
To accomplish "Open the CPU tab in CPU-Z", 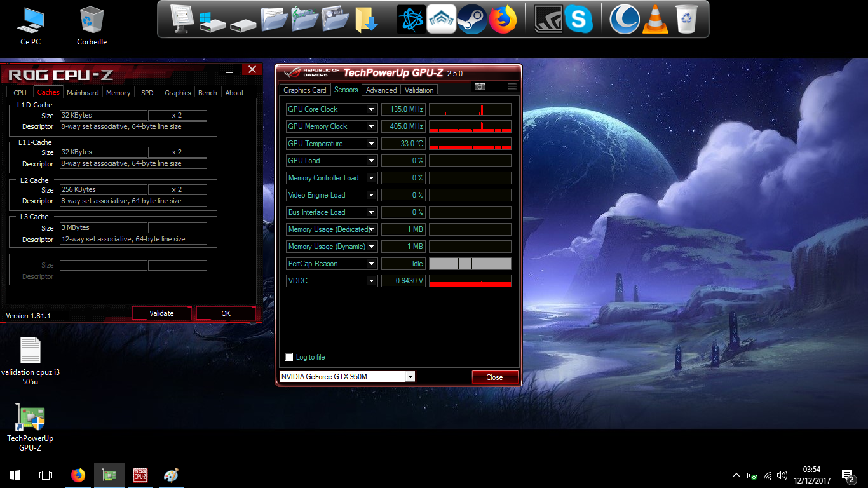I will [x=20, y=93].
